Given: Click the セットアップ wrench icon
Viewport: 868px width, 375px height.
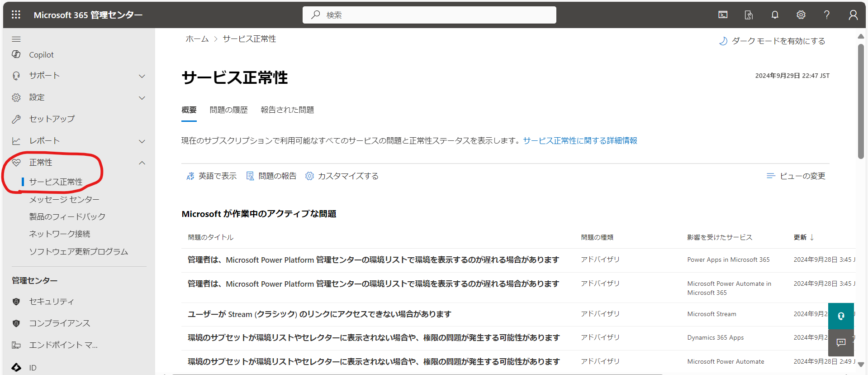Looking at the screenshot, I should click(16, 119).
